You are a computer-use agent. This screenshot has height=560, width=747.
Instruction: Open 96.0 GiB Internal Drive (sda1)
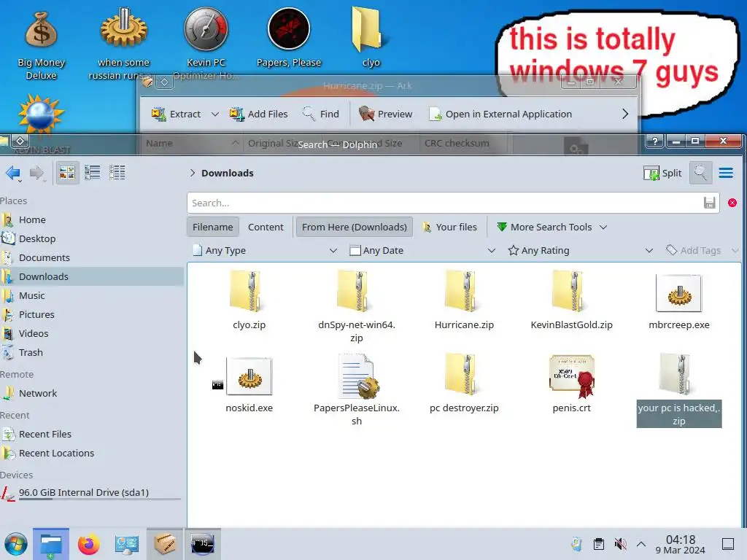pyautogui.click(x=91, y=494)
